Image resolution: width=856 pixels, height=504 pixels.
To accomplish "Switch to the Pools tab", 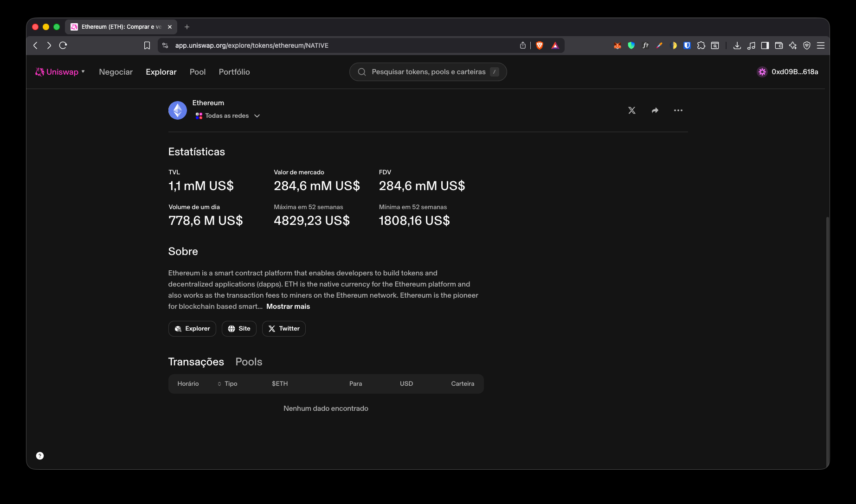I will tap(249, 362).
